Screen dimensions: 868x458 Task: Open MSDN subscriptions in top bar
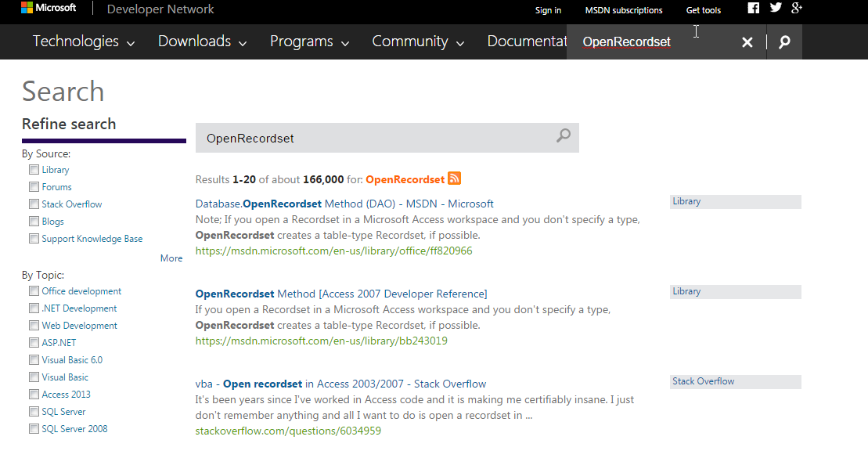pyautogui.click(x=623, y=10)
